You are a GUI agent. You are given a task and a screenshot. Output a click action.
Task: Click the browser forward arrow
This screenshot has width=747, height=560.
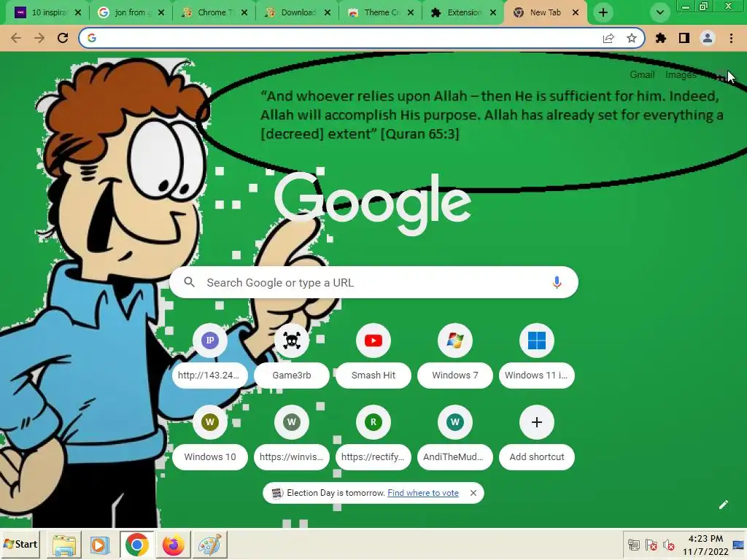pos(39,38)
